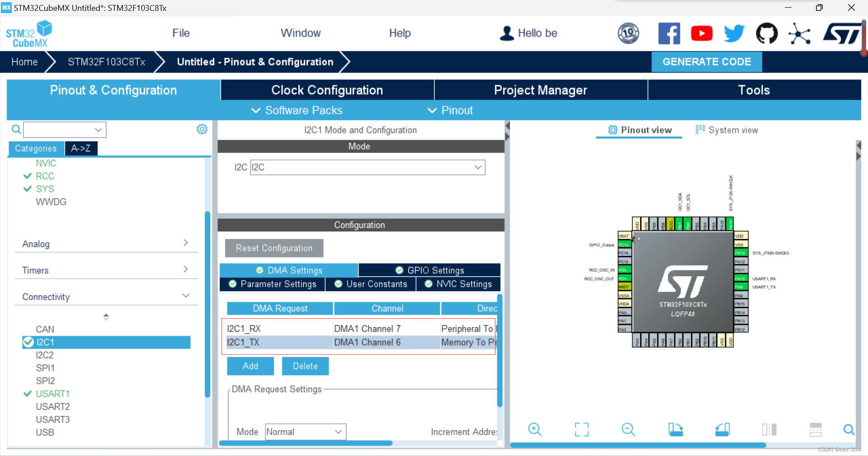This screenshot has height=456, width=868.
Task: Click the configuration panel horizontal scrollbar
Action: coord(306,443)
